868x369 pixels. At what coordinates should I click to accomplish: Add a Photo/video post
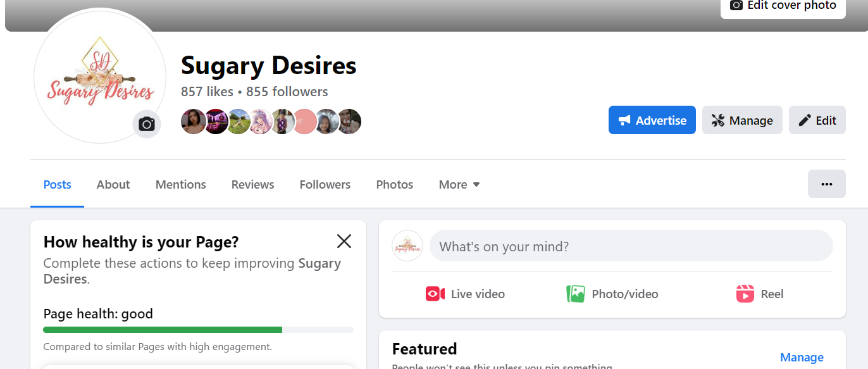[x=612, y=294]
